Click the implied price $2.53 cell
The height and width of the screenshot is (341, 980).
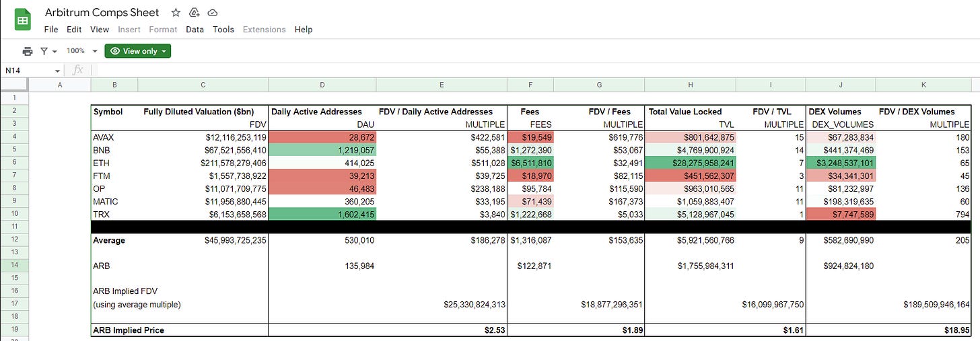tap(442, 330)
